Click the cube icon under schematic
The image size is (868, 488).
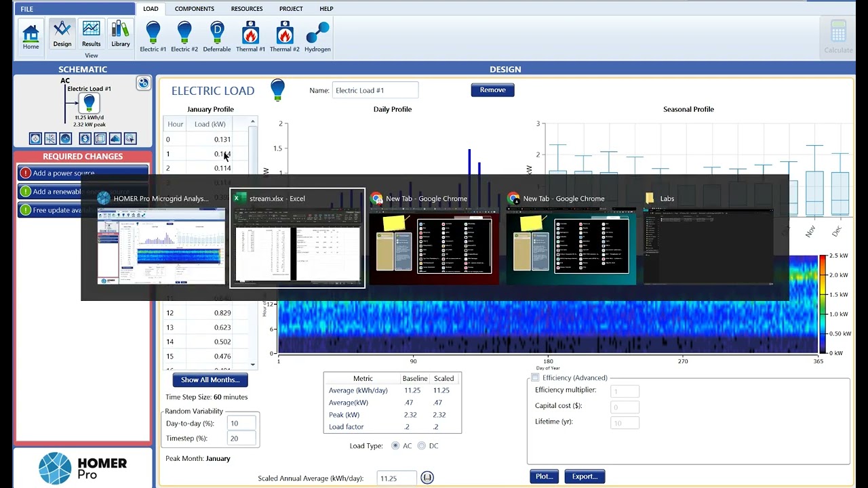(100, 138)
